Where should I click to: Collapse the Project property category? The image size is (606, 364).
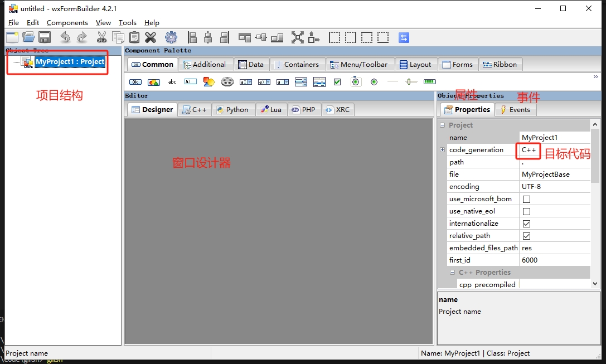point(443,125)
